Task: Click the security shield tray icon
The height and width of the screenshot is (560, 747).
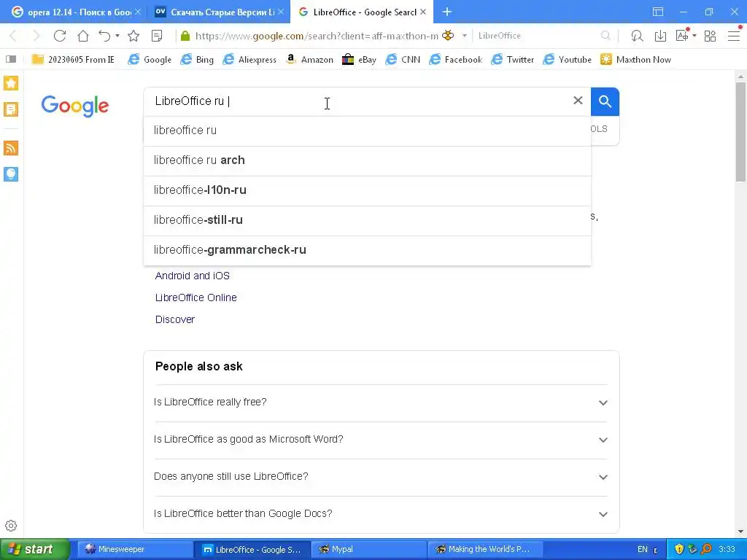Action: pos(679,549)
